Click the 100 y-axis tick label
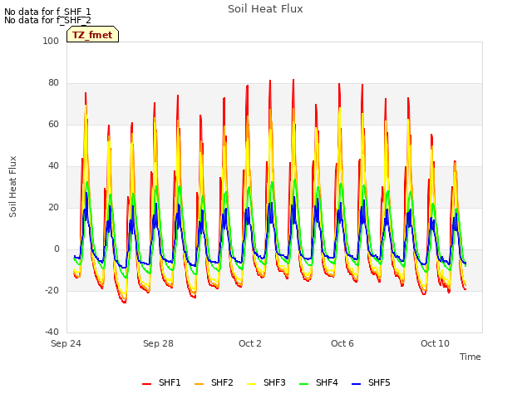Viewport: 532px width, 399px height. pos(51,41)
